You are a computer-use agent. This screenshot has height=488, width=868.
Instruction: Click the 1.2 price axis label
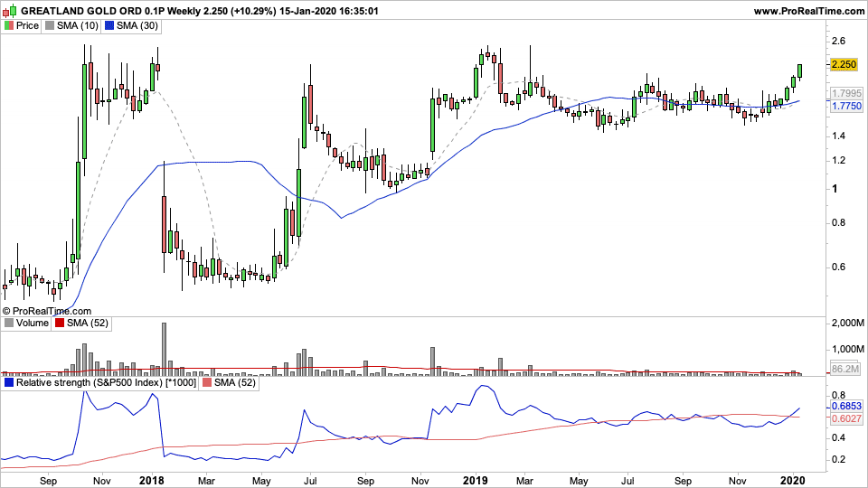tap(839, 161)
